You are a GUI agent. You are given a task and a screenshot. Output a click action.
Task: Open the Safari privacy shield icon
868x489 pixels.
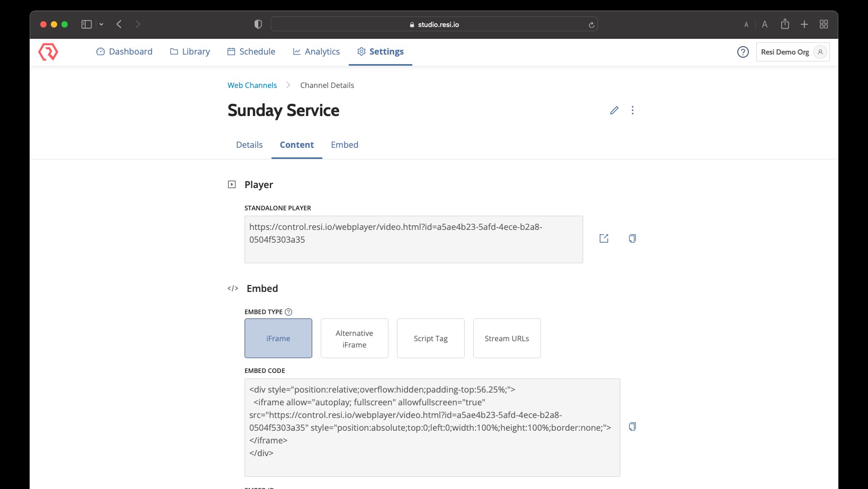coord(258,24)
